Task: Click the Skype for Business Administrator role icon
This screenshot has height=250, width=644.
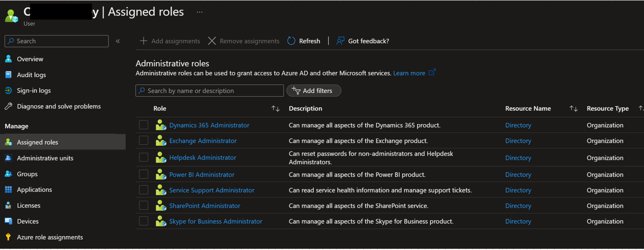Action: point(161,221)
